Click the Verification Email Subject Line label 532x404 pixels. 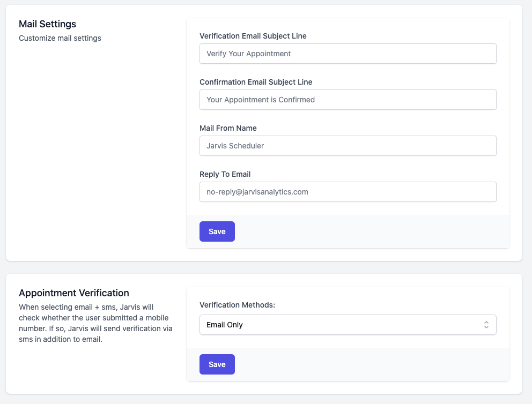(x=253, y=36)
